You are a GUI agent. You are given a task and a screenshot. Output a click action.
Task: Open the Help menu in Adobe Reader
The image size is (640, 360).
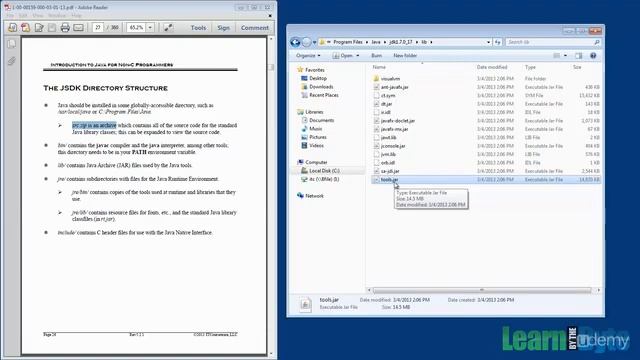tap(76, 16)
